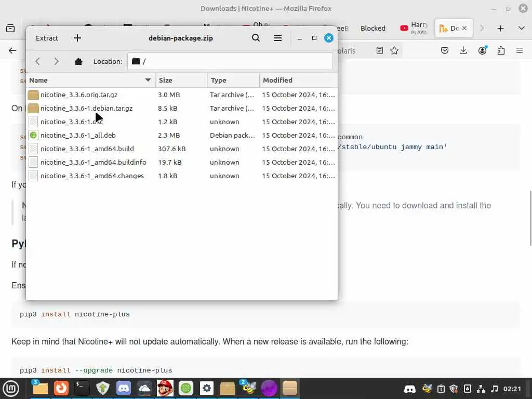Open Firefox list all tabs dropdown
Viewport: 532px width, 399px height.
(522, 28)
